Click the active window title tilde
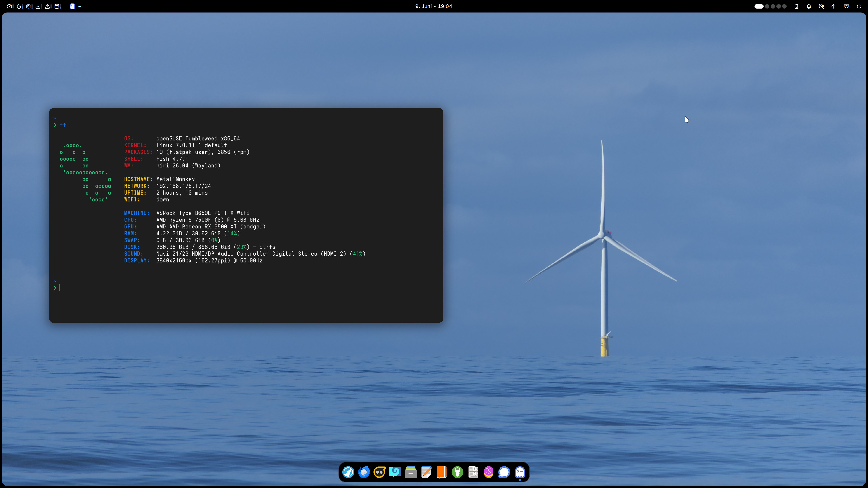This screenshot has height=488, width=868. pyautogui.click(x=80, y=6)
